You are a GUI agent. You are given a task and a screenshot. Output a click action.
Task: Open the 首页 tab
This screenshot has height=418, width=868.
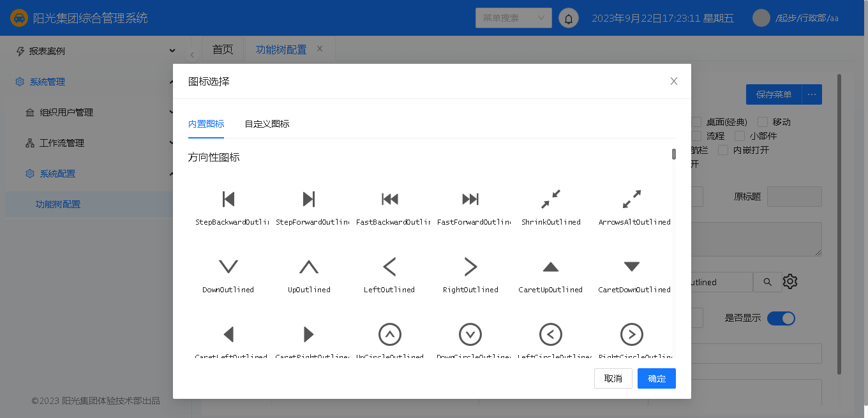(223, 49)
